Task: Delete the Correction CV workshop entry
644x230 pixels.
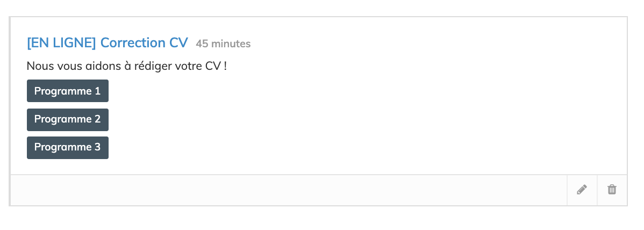Action: pos(612,190)
